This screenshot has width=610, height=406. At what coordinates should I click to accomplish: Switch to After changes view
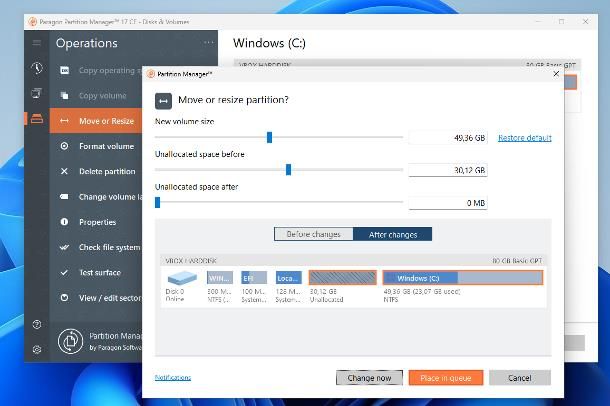pos(393,234)
